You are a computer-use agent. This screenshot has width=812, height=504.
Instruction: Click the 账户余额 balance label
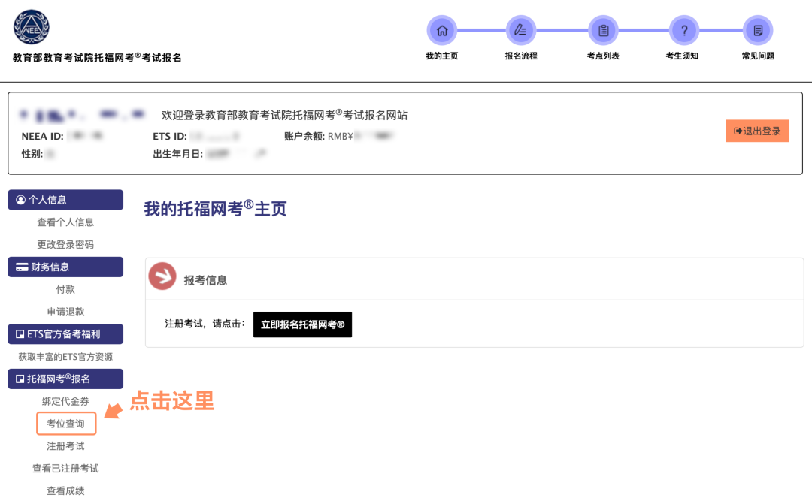pos(304,136)
